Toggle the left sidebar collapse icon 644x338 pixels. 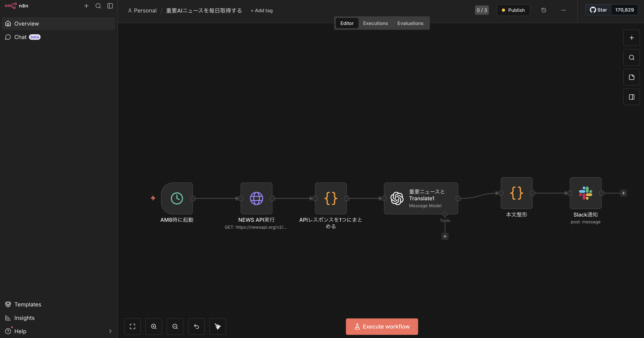pyautogui.click(x=110, y=6)
